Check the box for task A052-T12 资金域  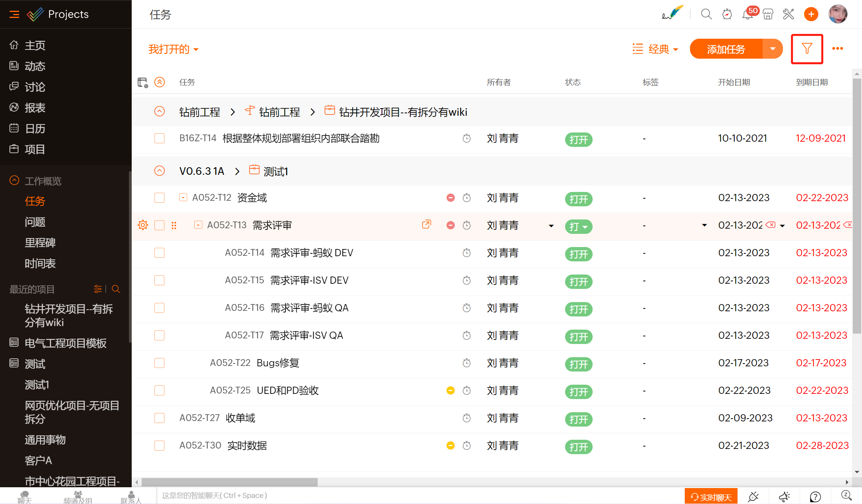[x=160, y=198]
